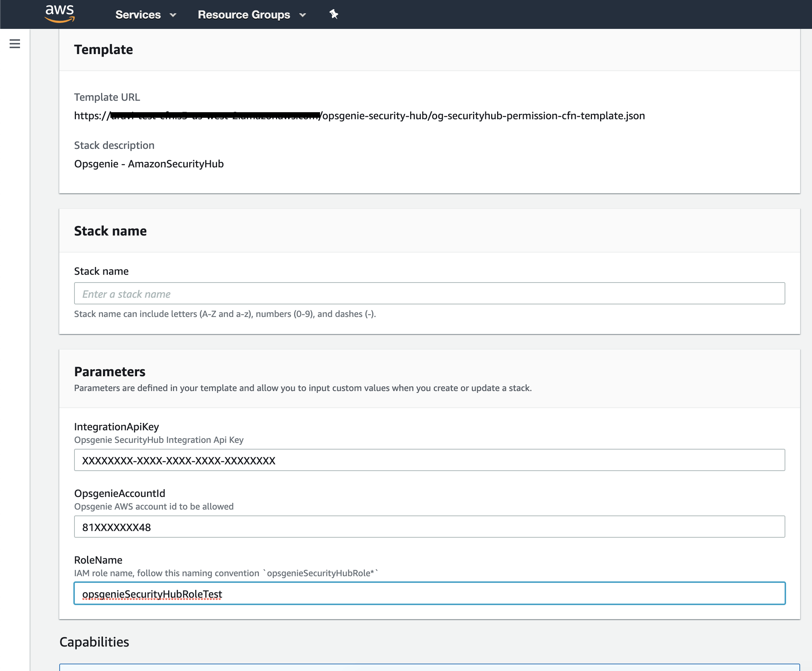This screenshot has width=812, height=671.
Task: Click the AWS logo home icon
Action: (60, 14)
